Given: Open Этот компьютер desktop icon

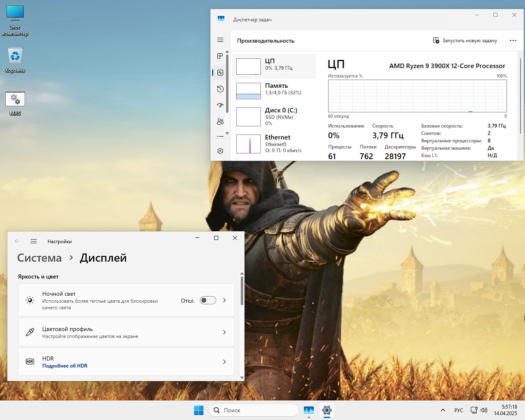Looking at the screenshot, I should (15, 21).
